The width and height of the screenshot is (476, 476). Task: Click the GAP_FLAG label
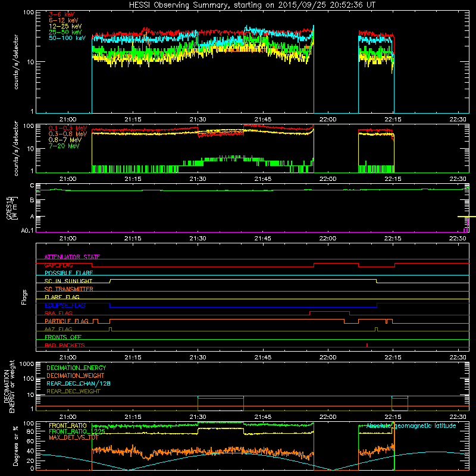point(58,265)
